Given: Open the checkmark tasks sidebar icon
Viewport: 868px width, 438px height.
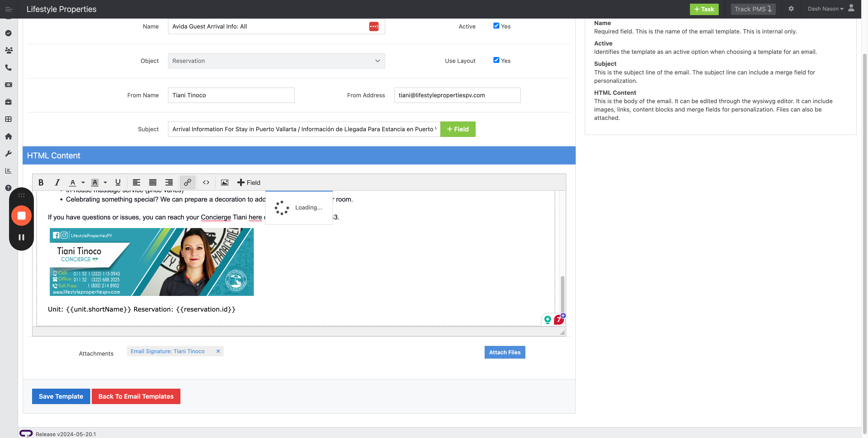Looking at the screenshot, I should 8,33.
